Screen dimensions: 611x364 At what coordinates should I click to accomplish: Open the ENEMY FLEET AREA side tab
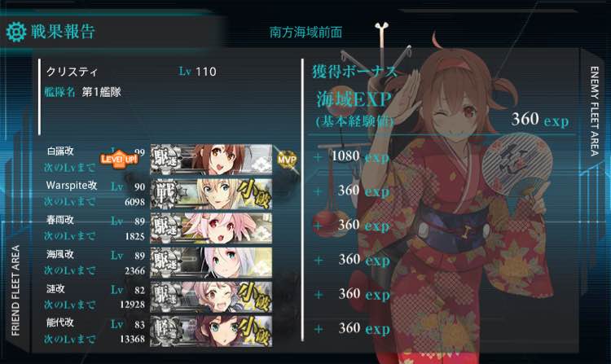click(x=594, y=112)
